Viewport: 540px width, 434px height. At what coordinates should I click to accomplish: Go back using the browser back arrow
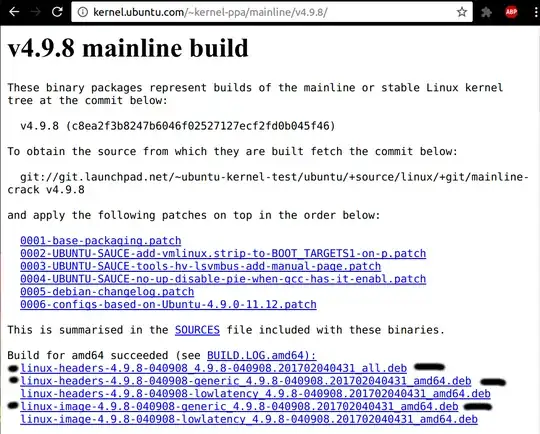coord(14,12)
